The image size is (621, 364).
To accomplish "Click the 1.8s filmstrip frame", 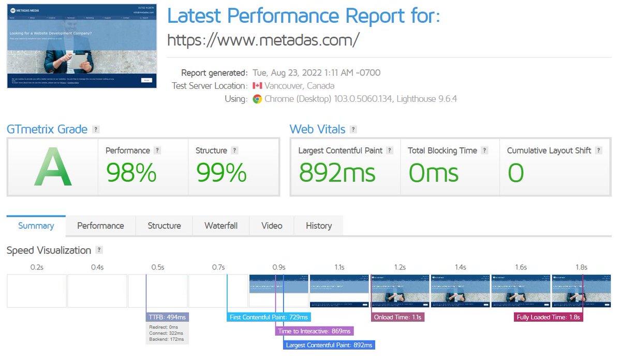I will pos(582,291).
